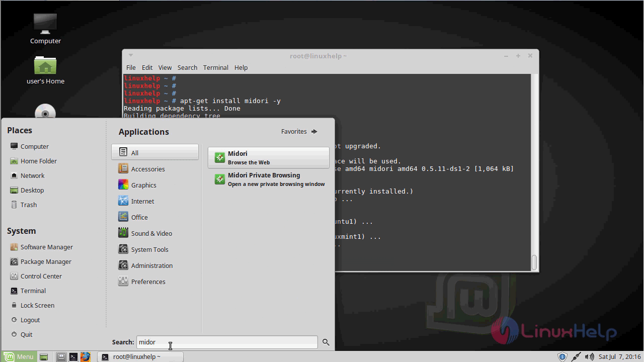The image size is (644, 362).
Task: Open View menu in terminal
Action: pyautogui.click(x=165, y=67)
